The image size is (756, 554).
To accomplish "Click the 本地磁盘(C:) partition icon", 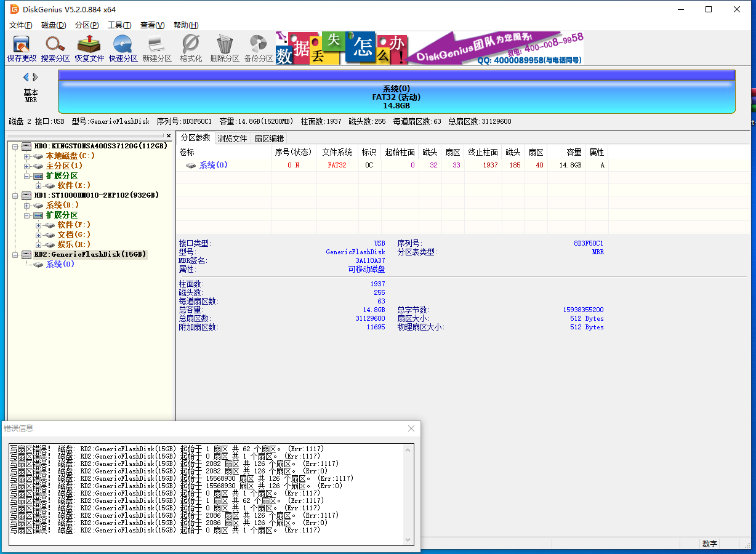I will [38, 156].
